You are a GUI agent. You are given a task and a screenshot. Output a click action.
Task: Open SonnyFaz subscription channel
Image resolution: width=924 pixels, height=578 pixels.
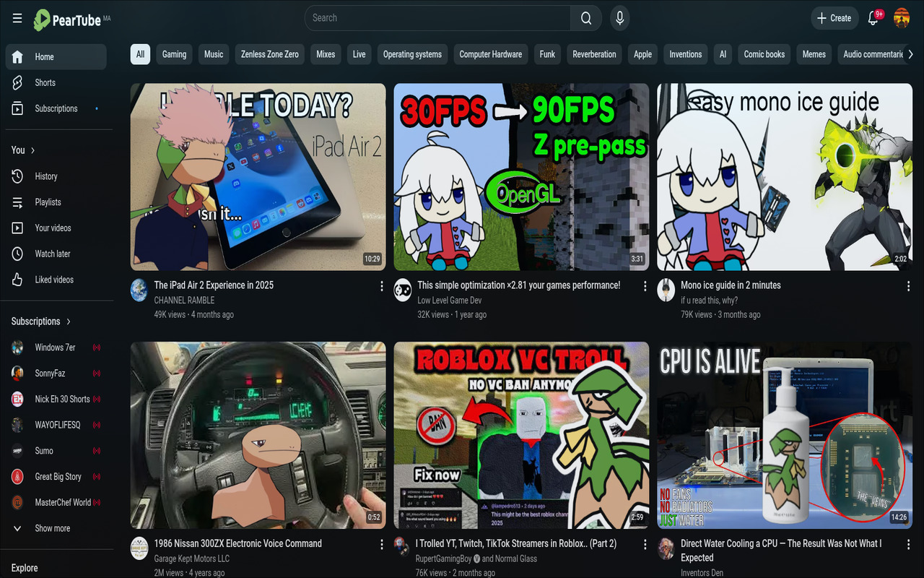[56, 374]
